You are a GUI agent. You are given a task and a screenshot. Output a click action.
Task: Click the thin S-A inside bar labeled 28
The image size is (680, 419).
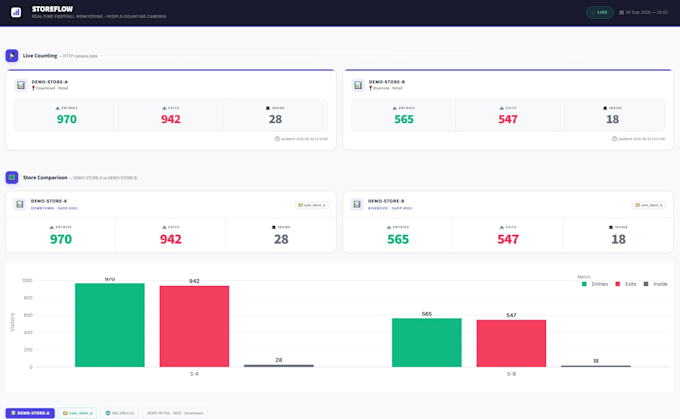[279, 366]
